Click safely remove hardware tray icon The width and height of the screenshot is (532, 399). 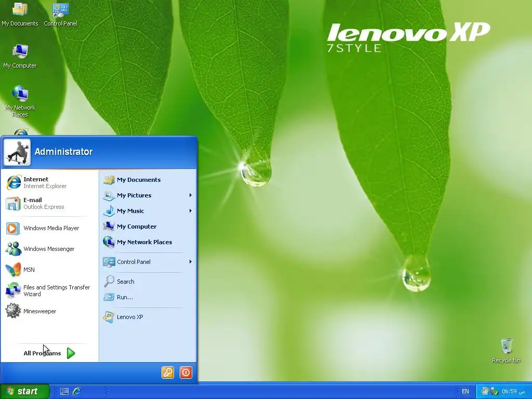(x=495, y=392)
